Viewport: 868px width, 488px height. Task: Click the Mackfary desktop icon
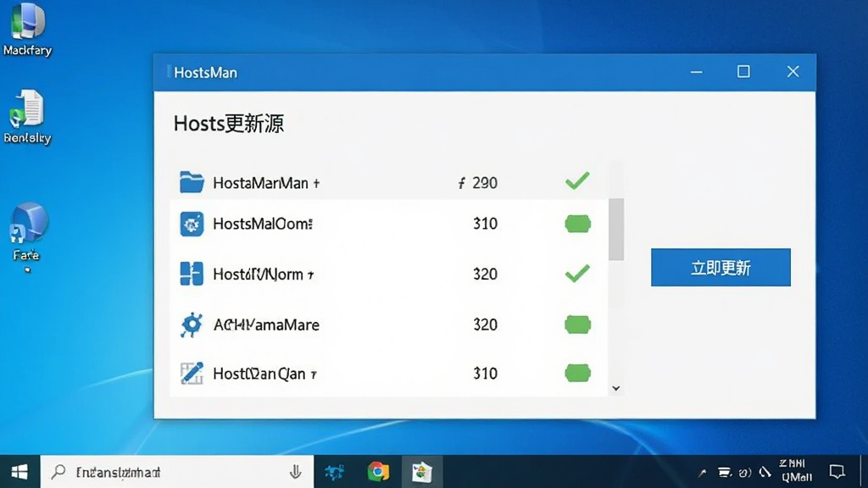[27, 30]
